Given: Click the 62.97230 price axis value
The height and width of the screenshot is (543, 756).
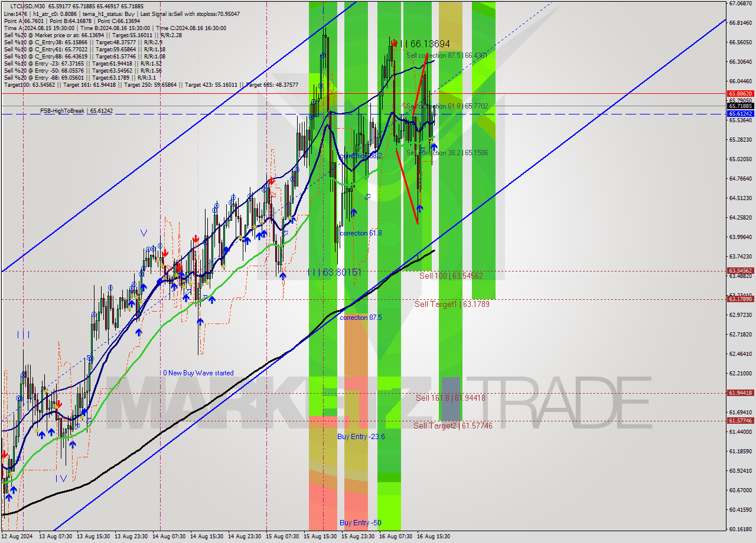Looking at the screenshot, I should [x=741, y=315].
